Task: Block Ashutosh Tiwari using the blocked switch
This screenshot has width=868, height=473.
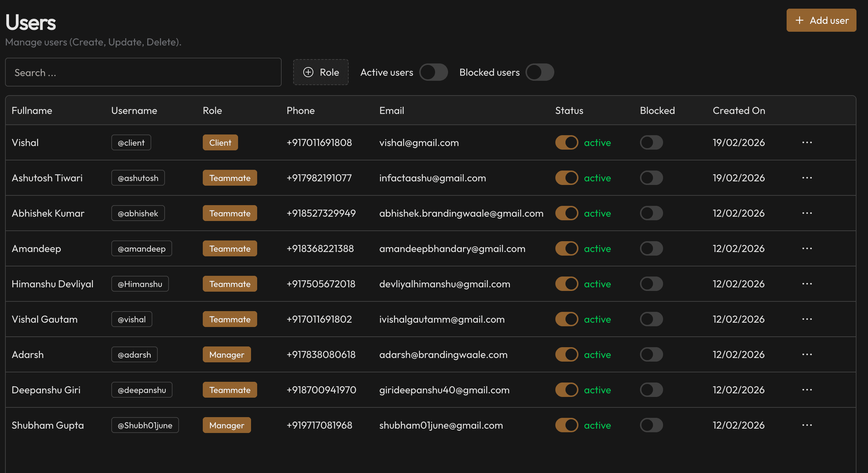Action: [651, 178]
